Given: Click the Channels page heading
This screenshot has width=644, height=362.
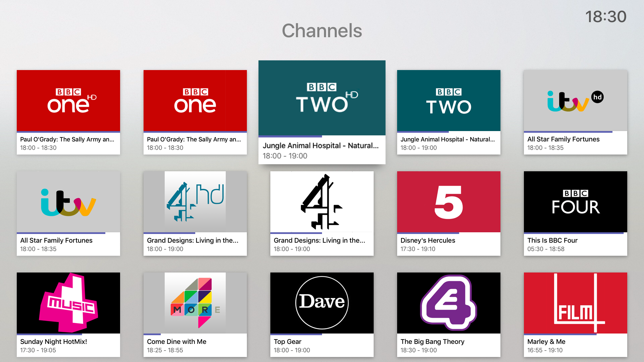Looking at the screenshot, I should (x=322, y=31).
